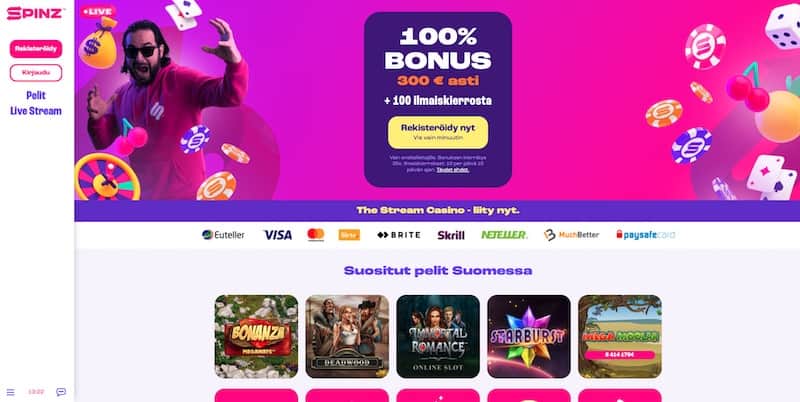
Task: Open the bonus terms link
Action: pyautogui.click(x=453, y=170)
